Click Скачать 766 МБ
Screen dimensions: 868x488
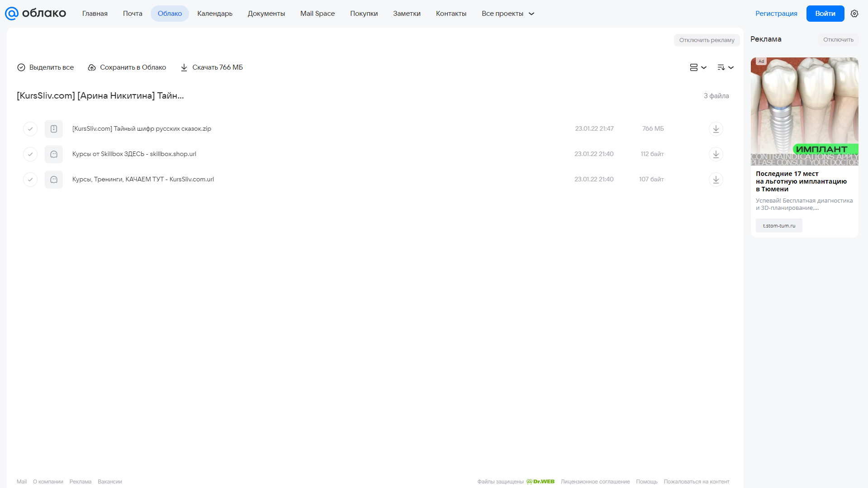coord(212,67)
